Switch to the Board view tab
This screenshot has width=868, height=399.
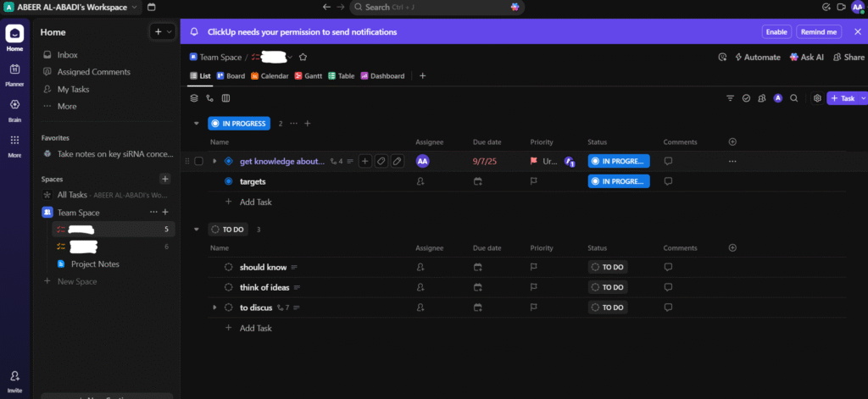[231, 76]
